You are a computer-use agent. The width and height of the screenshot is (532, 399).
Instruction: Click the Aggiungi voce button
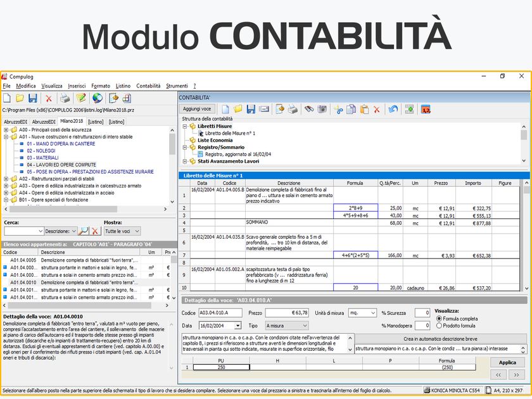[x=197, y=109]
